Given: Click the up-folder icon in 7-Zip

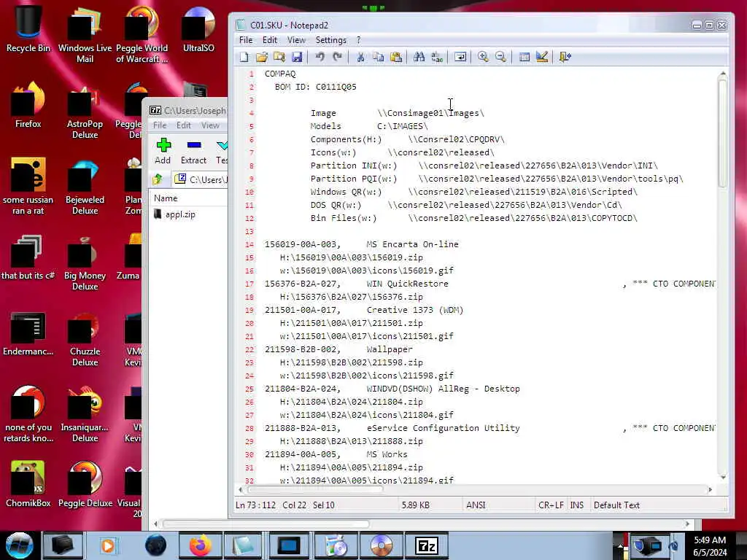Looking at the screenshot, I should (158, 179).
